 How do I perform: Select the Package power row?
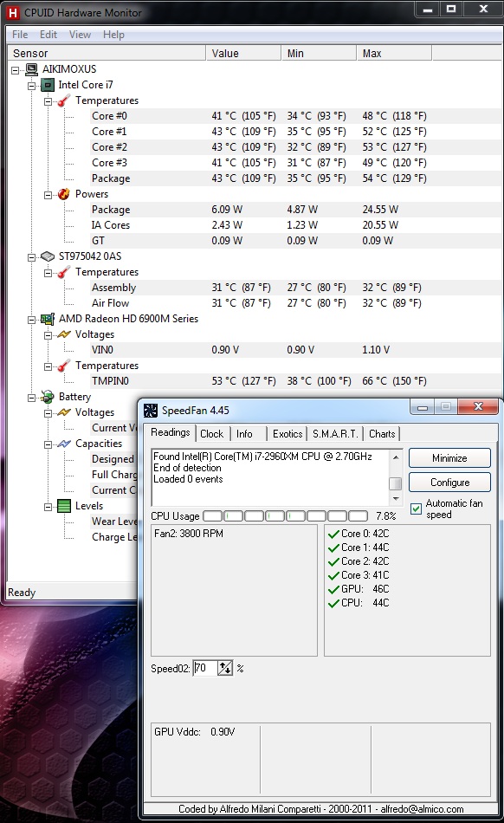296,210
